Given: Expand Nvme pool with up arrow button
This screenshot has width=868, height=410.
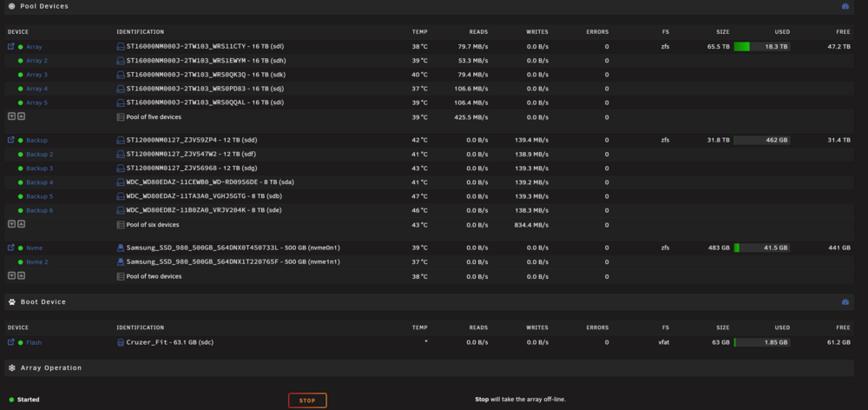Looking at the screenshot, I should pos(21,275).
